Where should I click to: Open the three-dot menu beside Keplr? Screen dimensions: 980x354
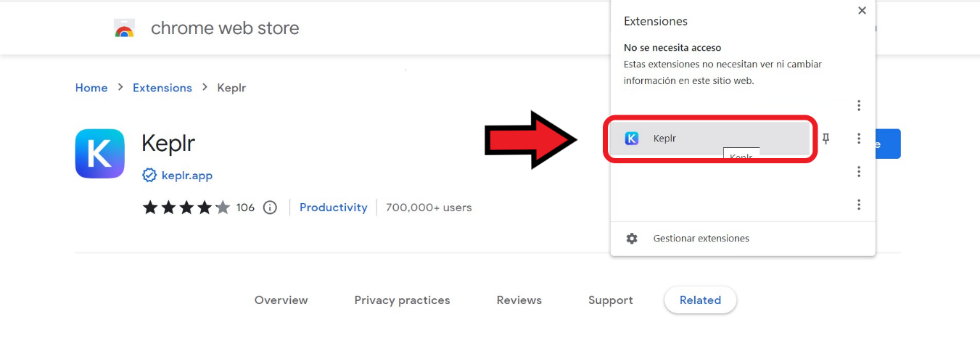coord(859,139)
